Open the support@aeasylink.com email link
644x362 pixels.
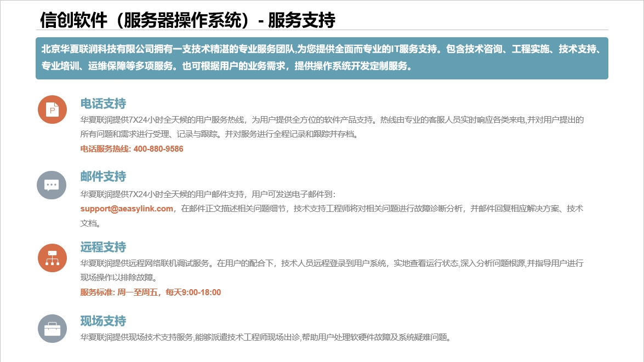127,209
